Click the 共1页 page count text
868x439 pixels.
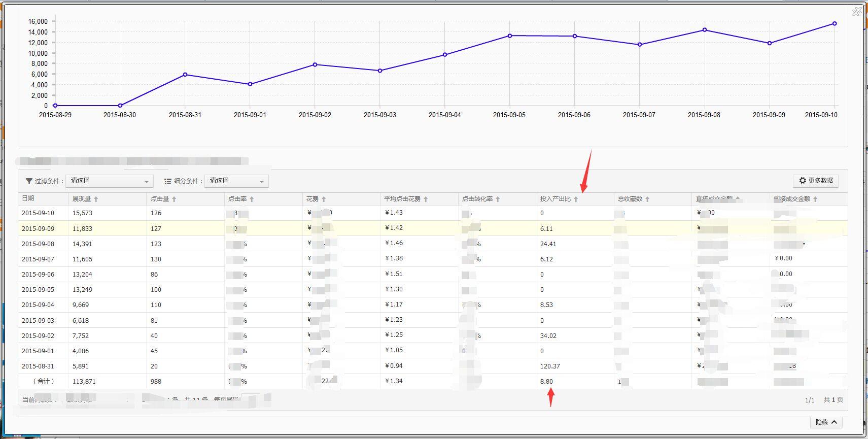pos(834,400)
